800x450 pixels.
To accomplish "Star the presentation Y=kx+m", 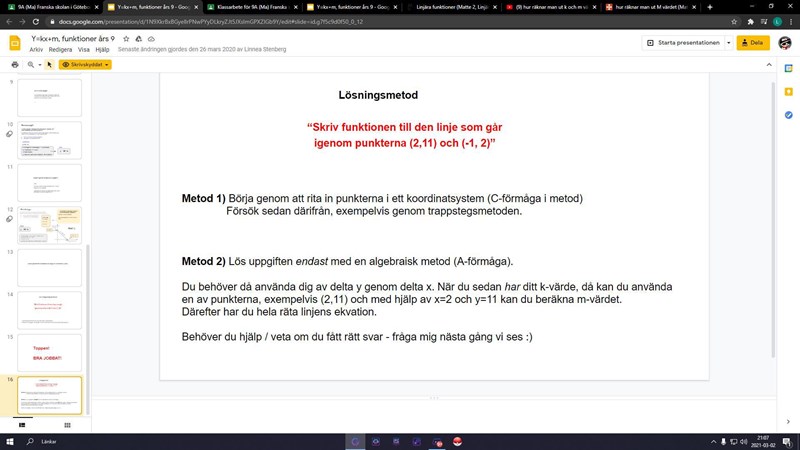I will (127, 38).
